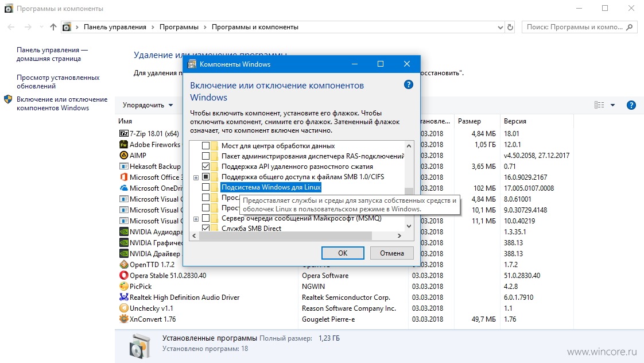644x363 pixels.
Task: Sort the list by Размер column
Action: [x=470, y=121]
